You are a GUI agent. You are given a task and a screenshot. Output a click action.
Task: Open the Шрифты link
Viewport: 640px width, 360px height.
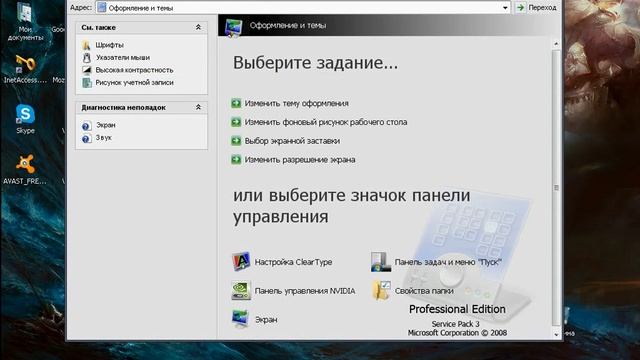coord(109,45)
